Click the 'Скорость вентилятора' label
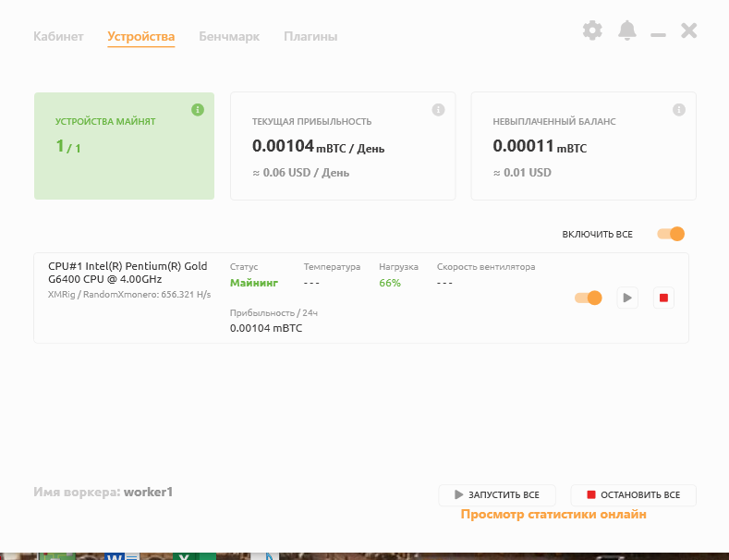This screenshot has height=560, width=729. pos(486,267)
